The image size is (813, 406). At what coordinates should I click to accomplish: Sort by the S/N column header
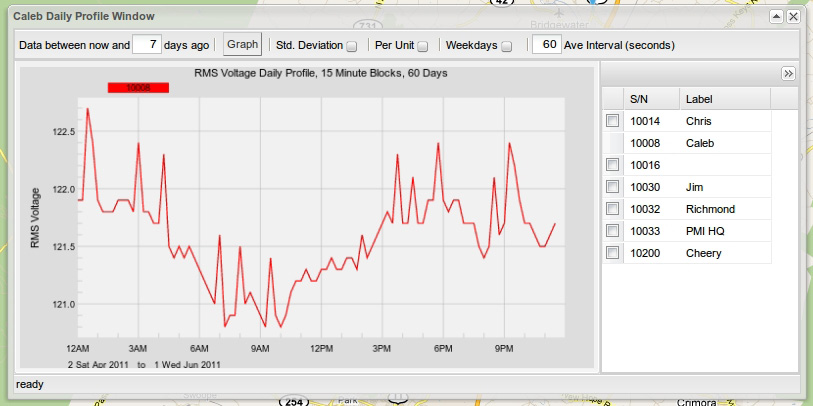coord(650,99)
